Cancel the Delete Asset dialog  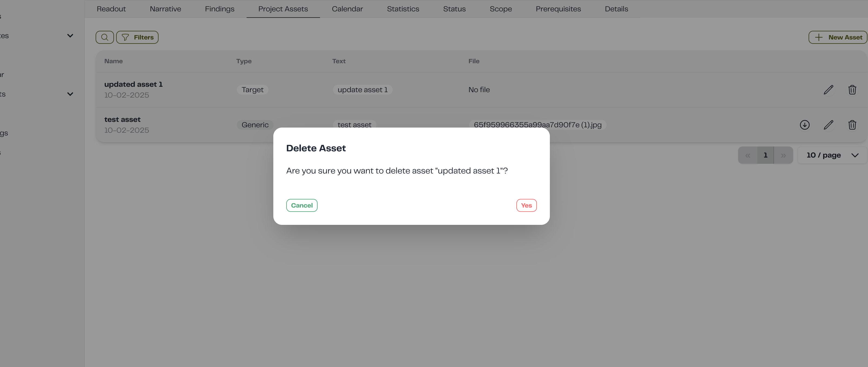[x=302, y=205]
